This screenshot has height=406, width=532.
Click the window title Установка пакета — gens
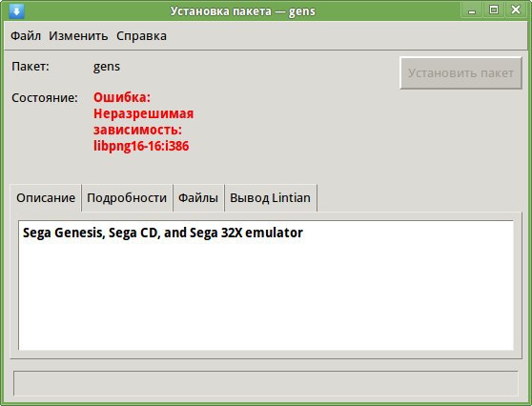coord(242,11)
